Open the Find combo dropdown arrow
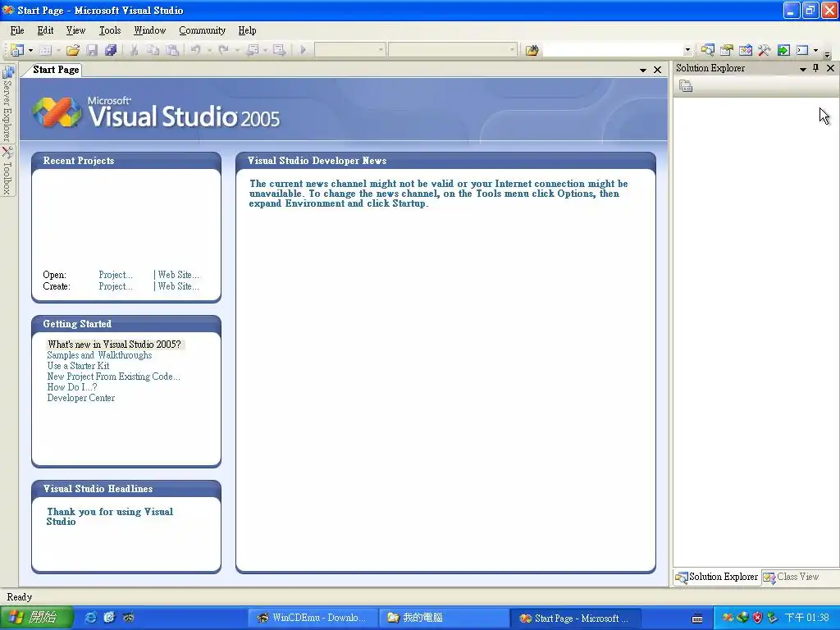 click(x=688, y=50)
